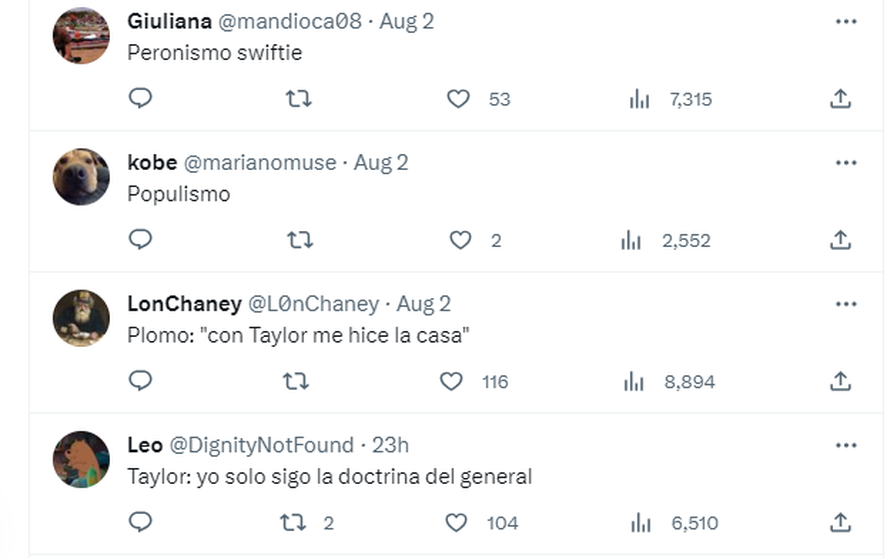View analytics for kobe's tweet (2,552 views)
This screenshot has height=558, width=887.
[x=631, y=240]
